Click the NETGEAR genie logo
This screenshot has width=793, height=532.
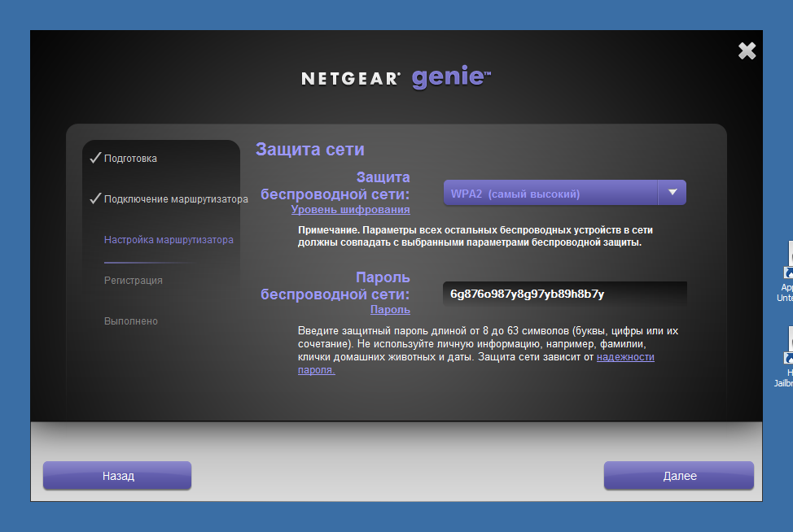(396, 77)
